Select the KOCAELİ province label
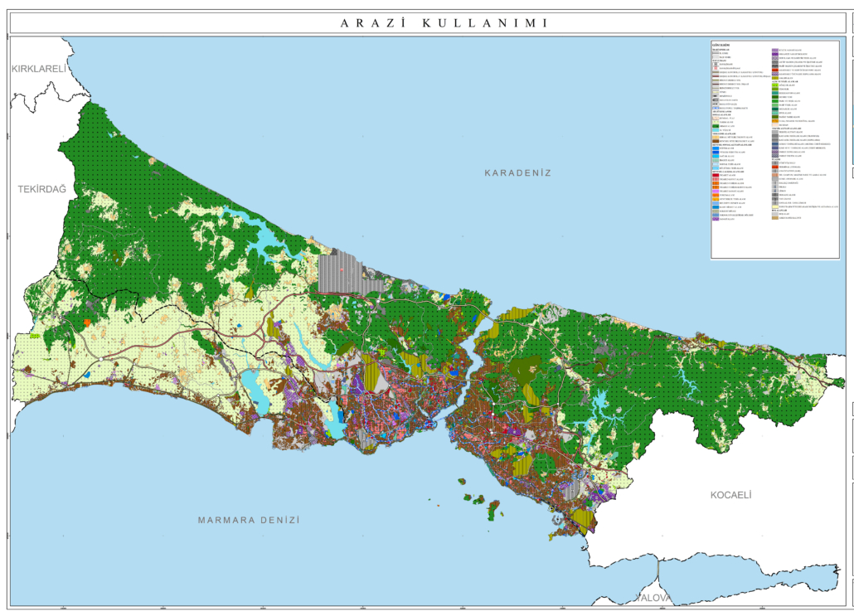 pyautogui.click(x=730, y=494)
